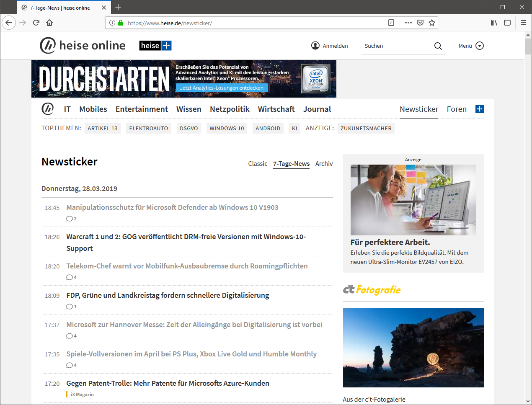
Task: Click the ELEKTROAUTO topic tag
Action: 149,129
